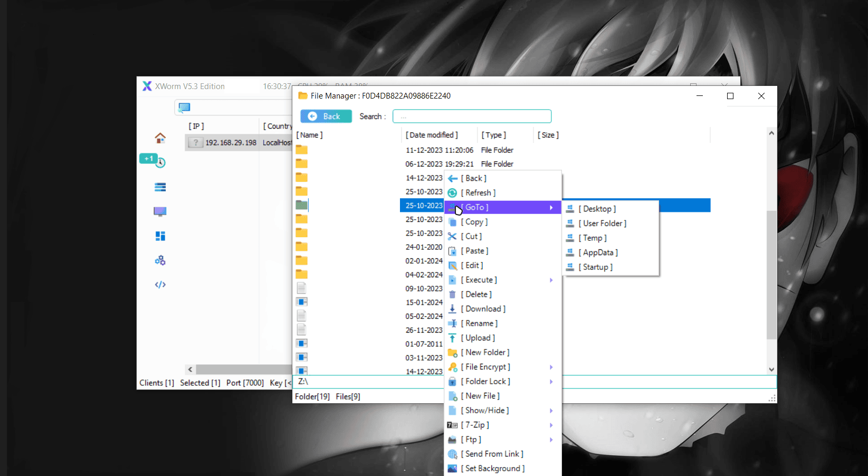The image size is (868, 476).
Task: Click the blue Back button in File Manager
Action: coord(326,116)
